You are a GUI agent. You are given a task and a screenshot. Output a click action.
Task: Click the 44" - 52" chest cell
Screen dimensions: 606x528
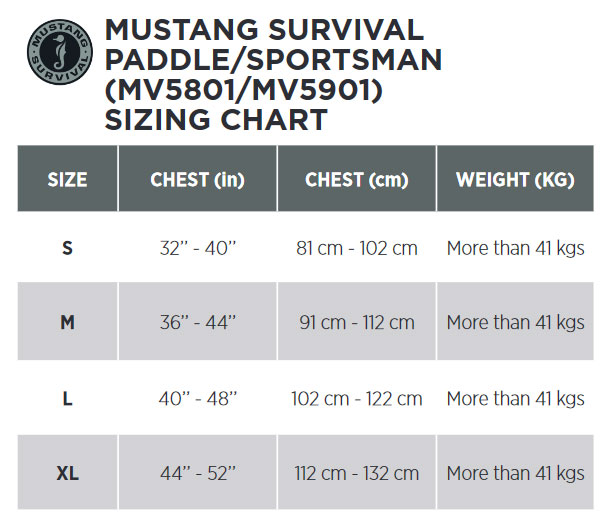[197, 473]
